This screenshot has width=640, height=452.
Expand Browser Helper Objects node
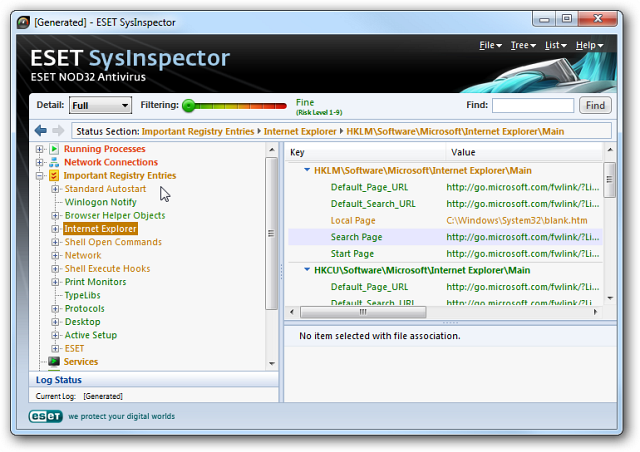click(x=55, y=216)
